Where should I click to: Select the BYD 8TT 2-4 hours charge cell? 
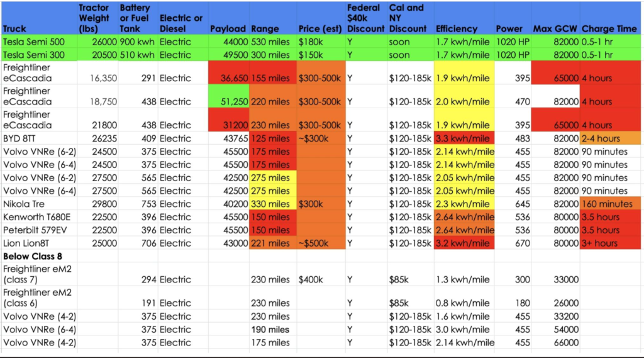(x=610, y=138)
